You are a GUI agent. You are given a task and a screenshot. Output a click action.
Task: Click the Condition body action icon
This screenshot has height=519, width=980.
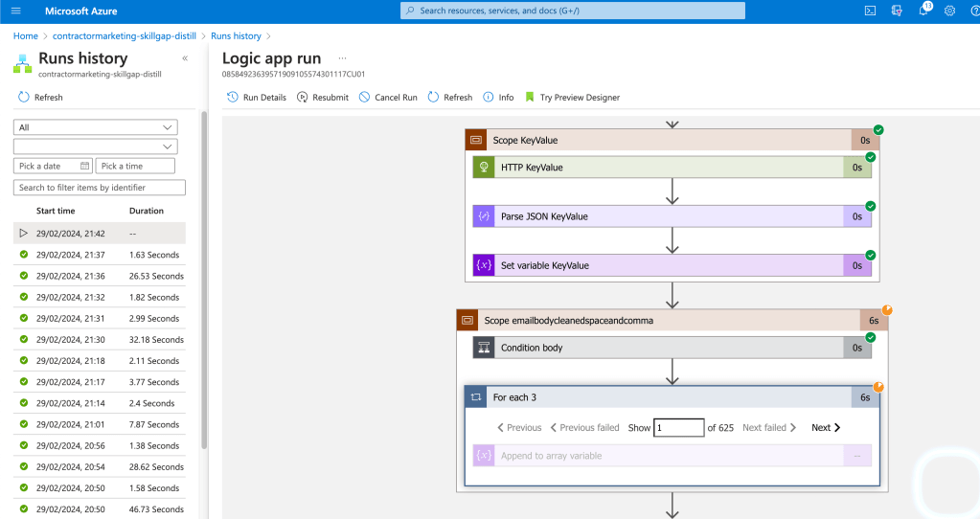484,348
